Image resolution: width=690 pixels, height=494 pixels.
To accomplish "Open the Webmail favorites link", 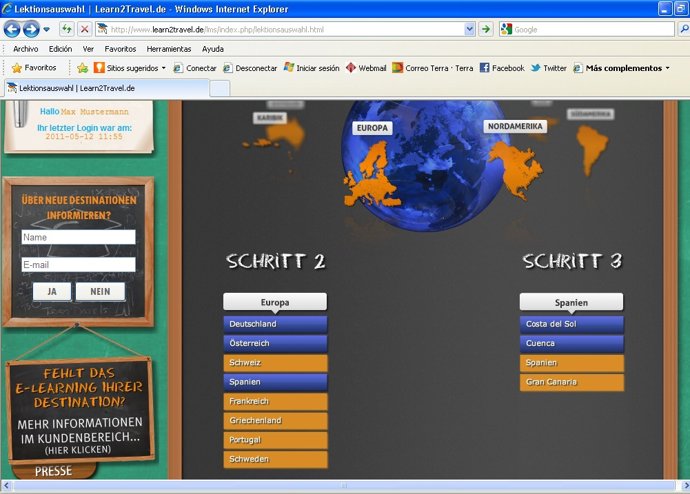I will point(365,68).
